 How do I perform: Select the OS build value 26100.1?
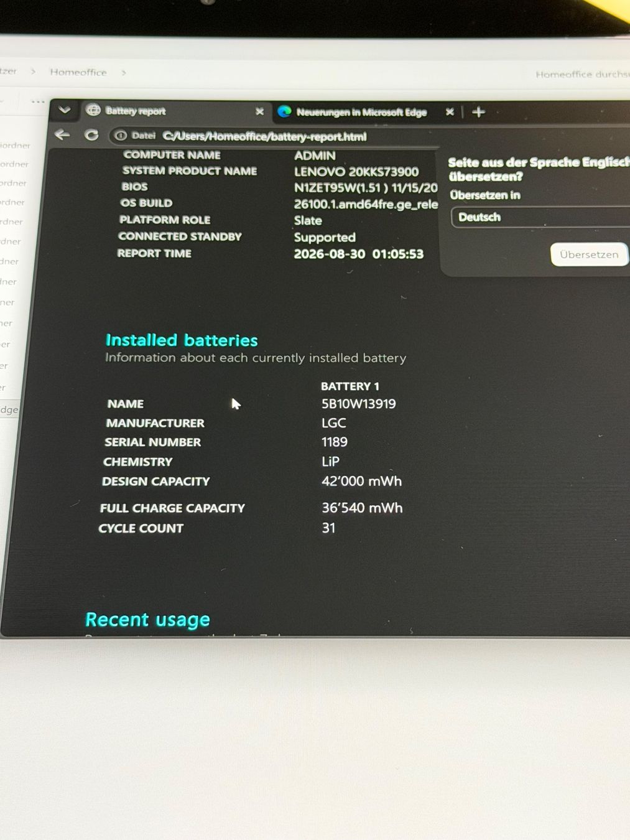[x=366, y=204]
